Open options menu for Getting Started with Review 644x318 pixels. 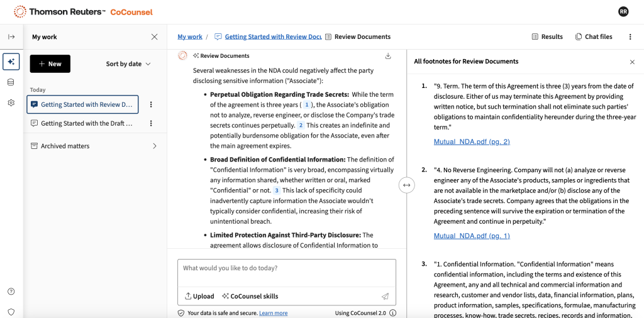(x=151, y=104)
